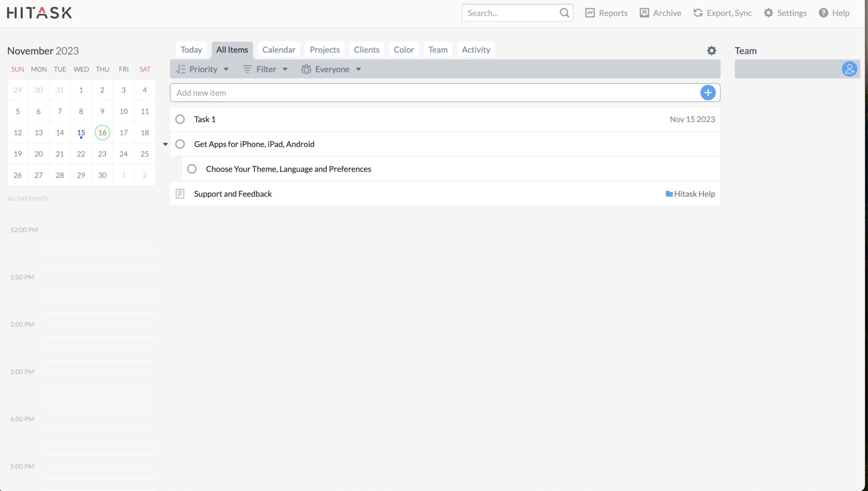Screen dimensions: 868x491
Task: Click the Hitask Help folder icon
Action: (x=669, y=193)
